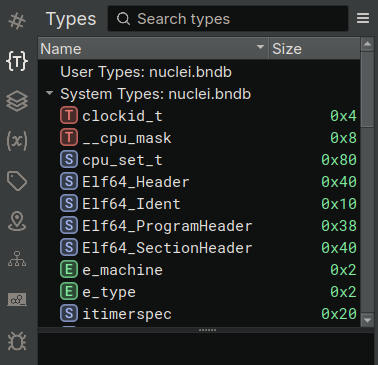The width and height of the screenshot is (378, 365).
Task: Focus the Search types field
Action: pyautogui.click(x=228, y=19)
